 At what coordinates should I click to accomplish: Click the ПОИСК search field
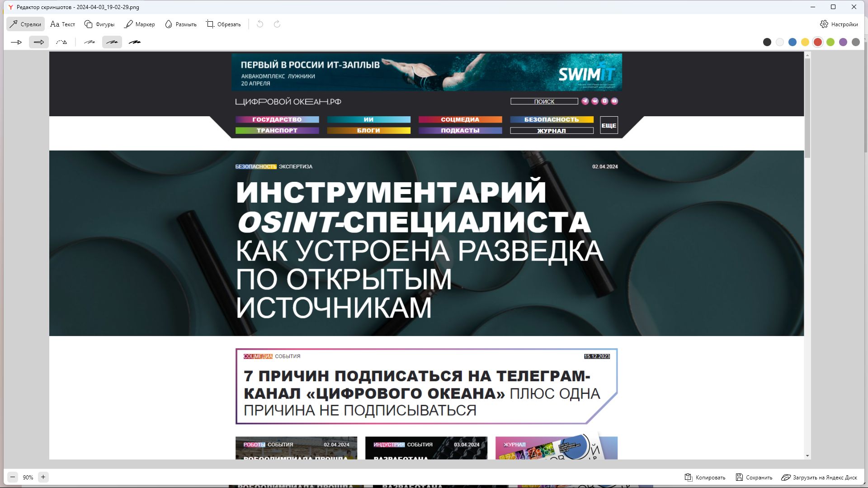click(x=544, y=101)
